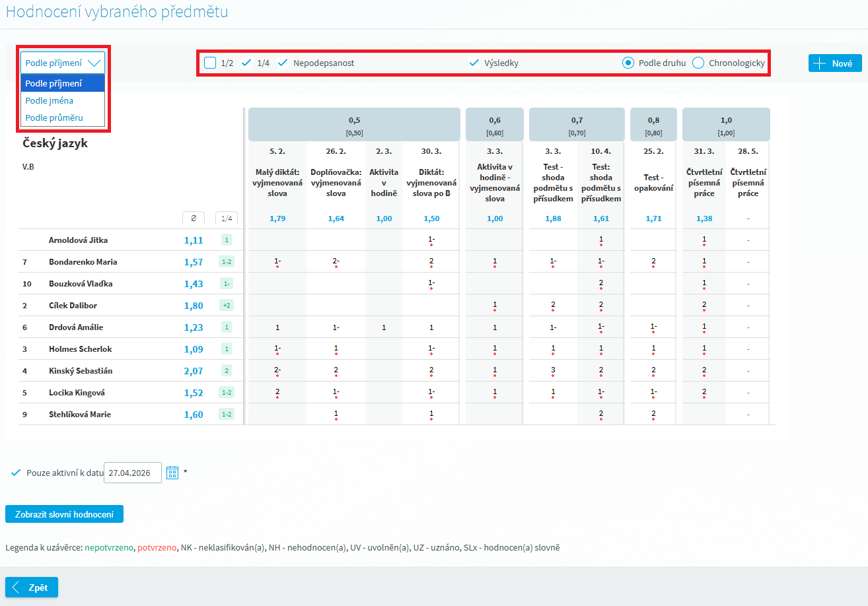Click Kinský Sebastián's quarter grade badge 2
This screenshot has width=868, height=606.
(x=227, y=371)
